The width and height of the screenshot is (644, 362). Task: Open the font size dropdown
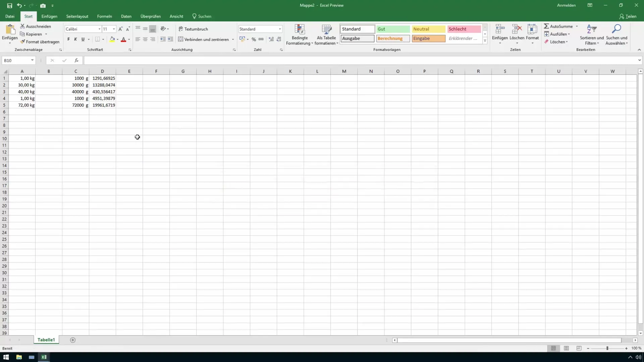click(x=114, y=29)
